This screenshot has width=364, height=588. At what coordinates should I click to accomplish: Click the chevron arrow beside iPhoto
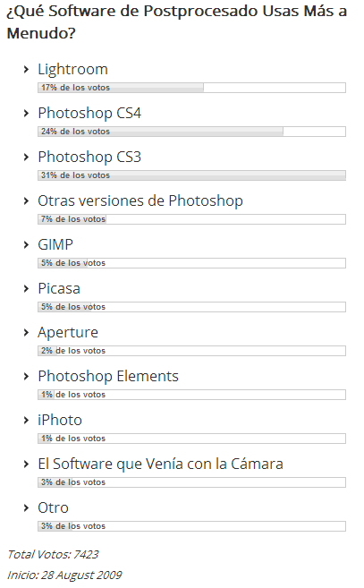coord(26,421)
